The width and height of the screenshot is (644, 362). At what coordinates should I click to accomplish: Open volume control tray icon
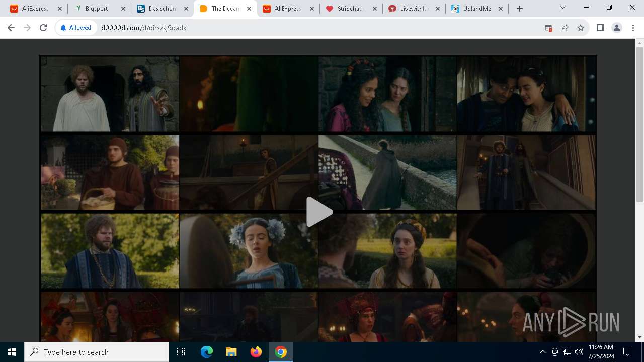click(579, 352)
